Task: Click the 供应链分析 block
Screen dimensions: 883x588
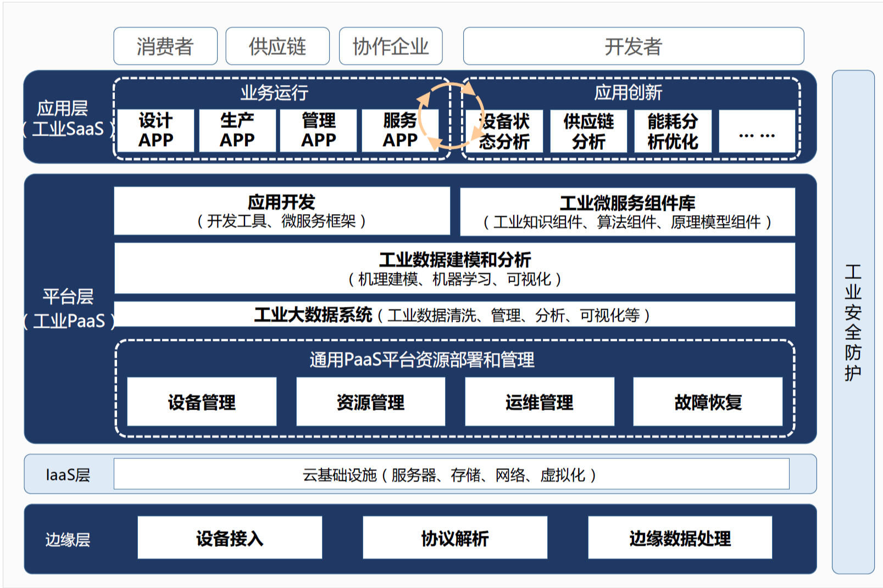Action: 588,131
